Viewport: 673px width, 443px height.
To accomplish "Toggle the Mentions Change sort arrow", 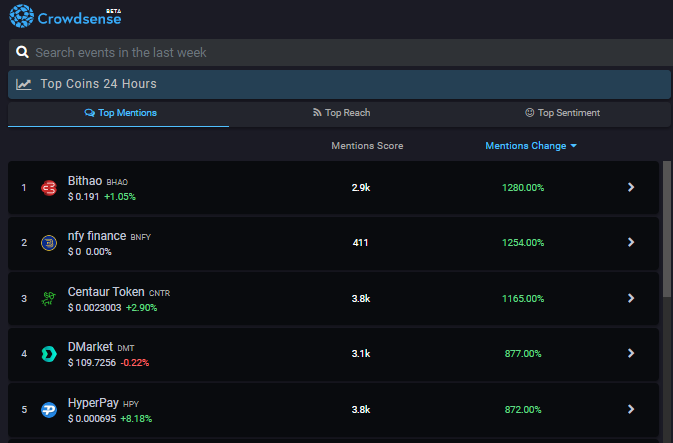I will 573,146.
